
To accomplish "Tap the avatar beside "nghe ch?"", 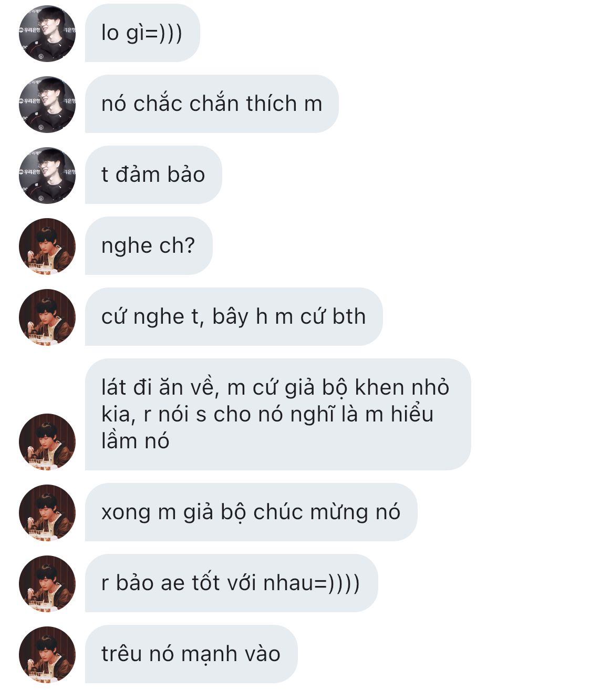I will (47, 246).
